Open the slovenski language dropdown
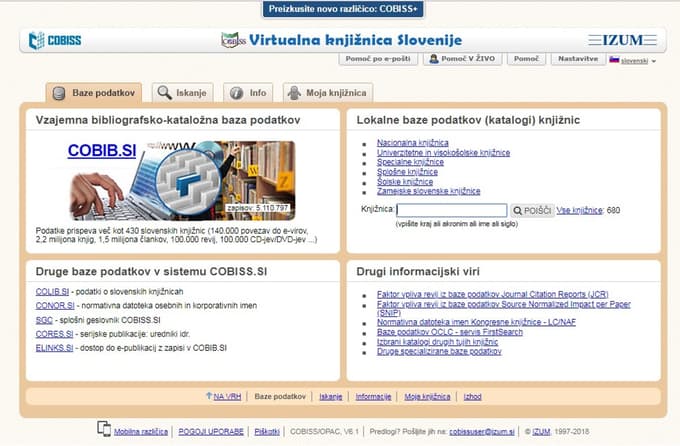This screenshot has width=680, height=446. click(x=633, y=61)
